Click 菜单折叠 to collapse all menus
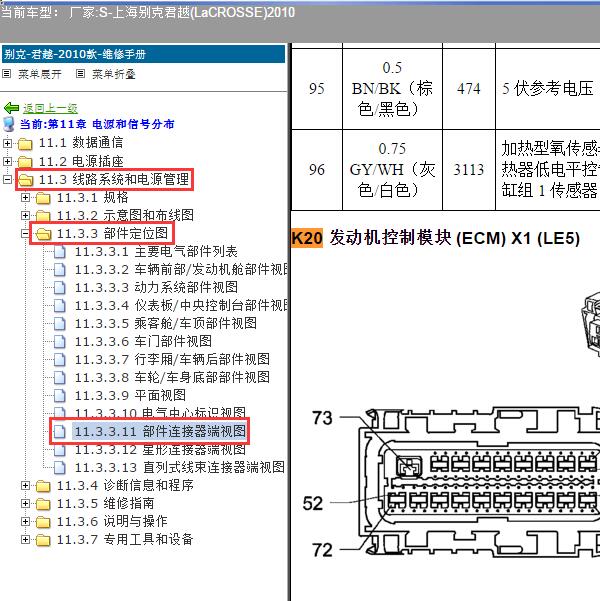The image size is (600, 601). pyautogui.click(x=113, y=74)
